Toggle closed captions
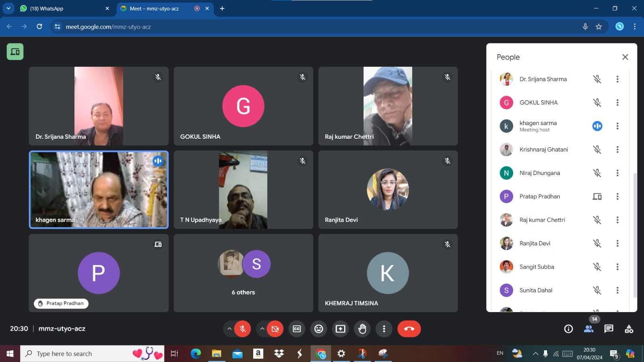 297,329
